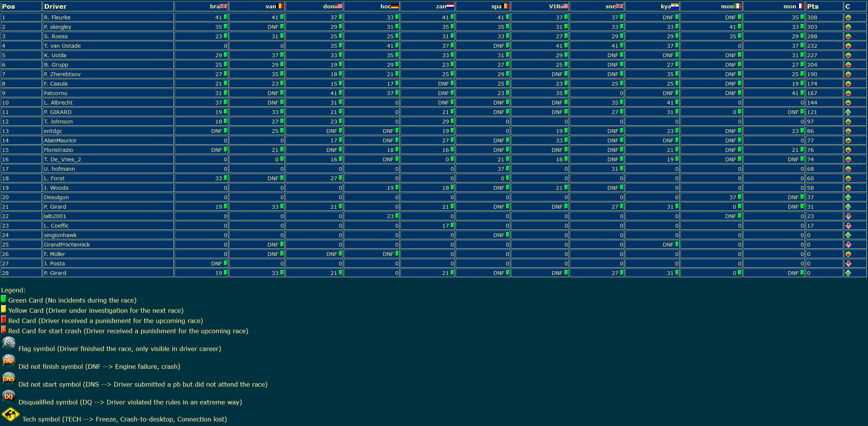The width and height of the screenshot is (868, 426).
Task: Click the checkered Flag symbol icon
Action: click(x=8, y=343)
